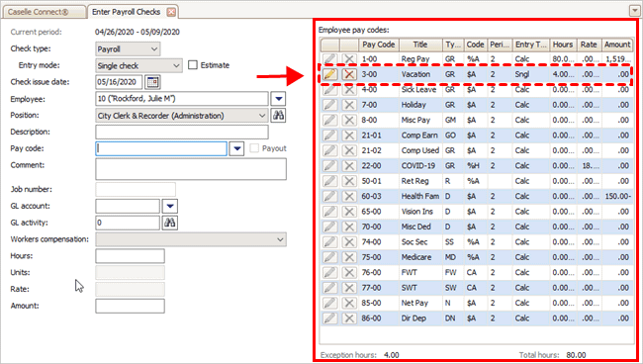
Task: Edit the 85-00 Net Pay row
Action: [330, 303]
